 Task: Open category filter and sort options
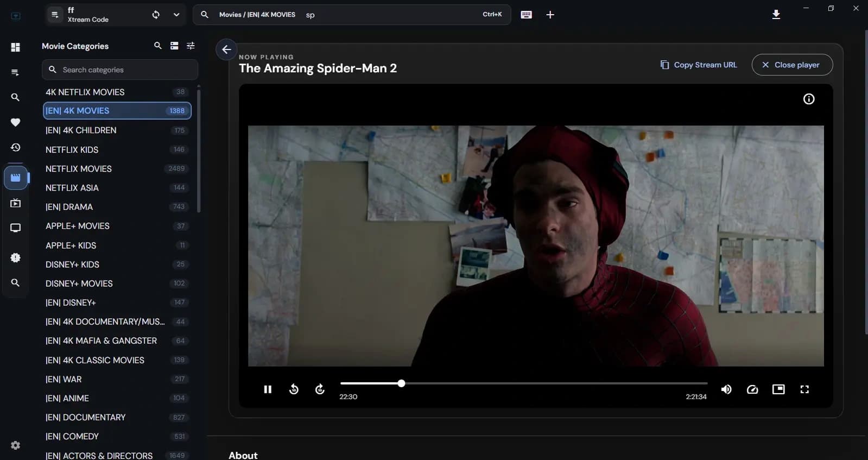[x=191, y=46]
